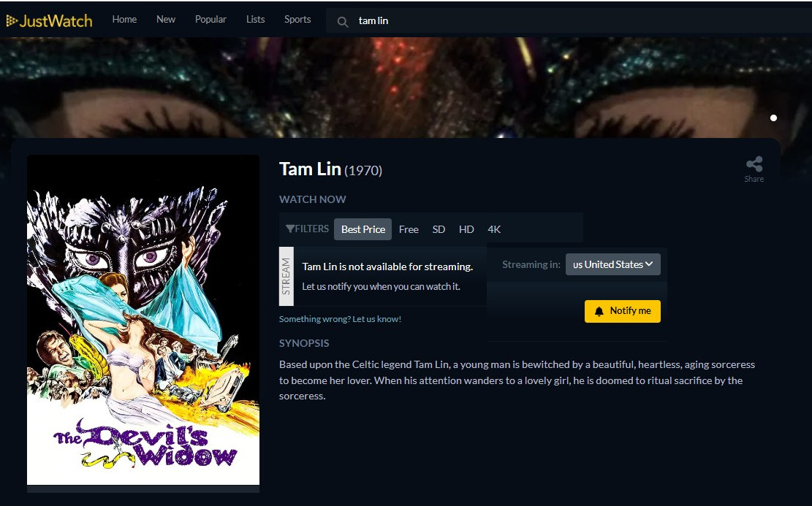Screen dimensions: 812x506
Task: Click the Devil's Widow poster thumbnail
Action: click(x=143, y=320)
